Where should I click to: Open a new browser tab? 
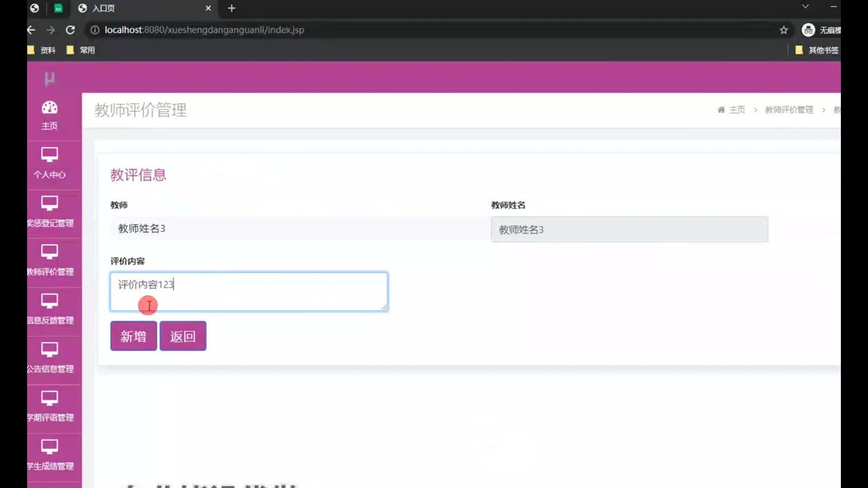click(231, 8)
